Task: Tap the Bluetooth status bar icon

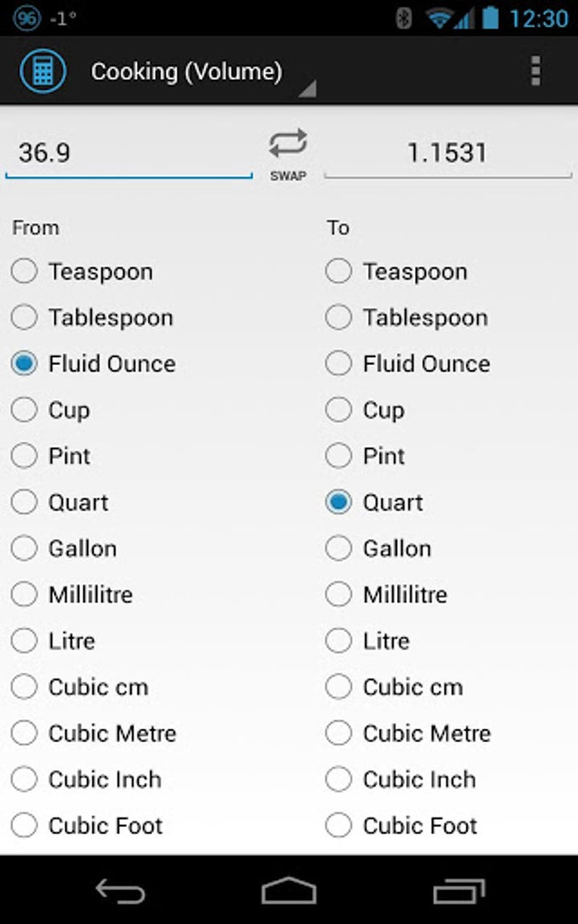Action: tap(404, 19)
